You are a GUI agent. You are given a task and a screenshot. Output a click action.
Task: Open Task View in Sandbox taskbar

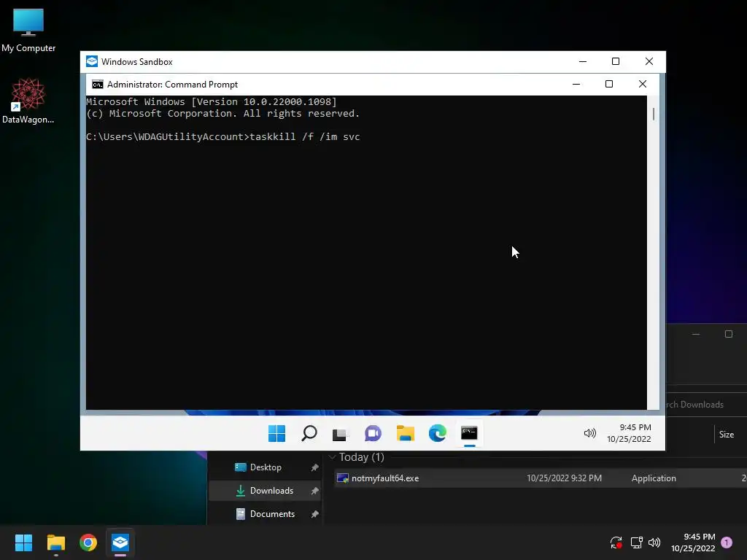coord(340,433)
